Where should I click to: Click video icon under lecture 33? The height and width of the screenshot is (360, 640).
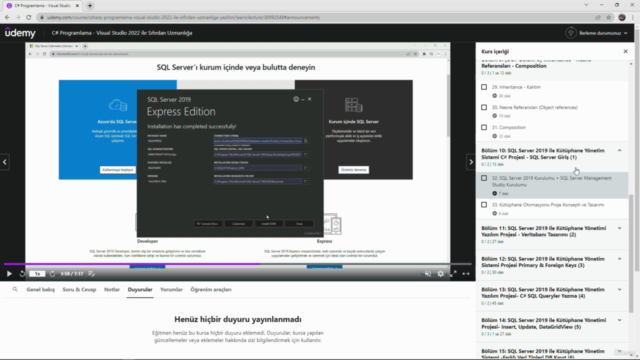tap(494, 213)
